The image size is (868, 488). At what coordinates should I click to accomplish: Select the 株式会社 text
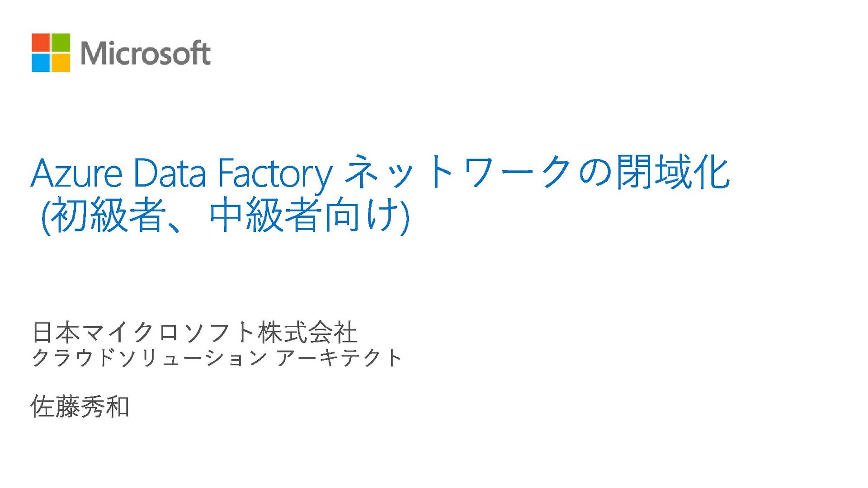point(308,332)
